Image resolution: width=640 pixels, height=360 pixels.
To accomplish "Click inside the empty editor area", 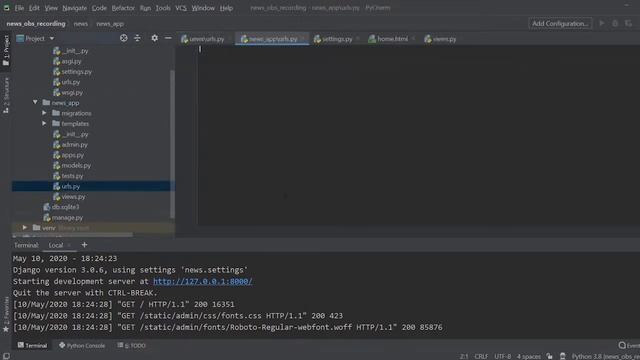I will 418,135.
